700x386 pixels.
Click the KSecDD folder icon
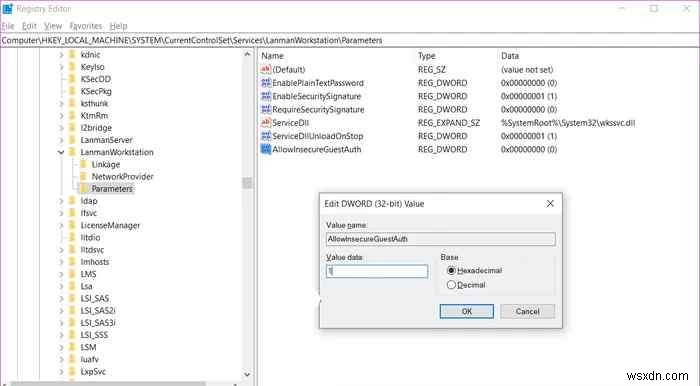coord(72,79)
